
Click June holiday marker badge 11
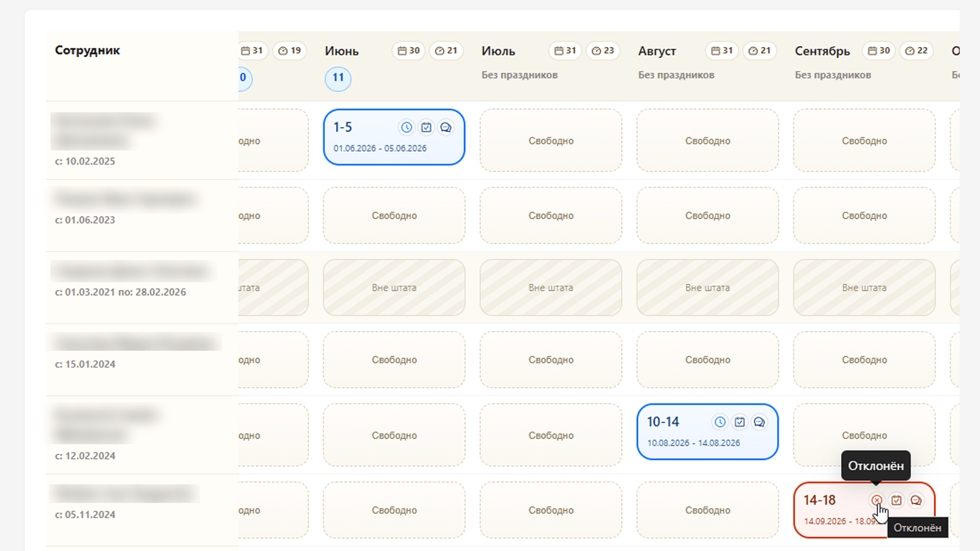tap(338, 78)
